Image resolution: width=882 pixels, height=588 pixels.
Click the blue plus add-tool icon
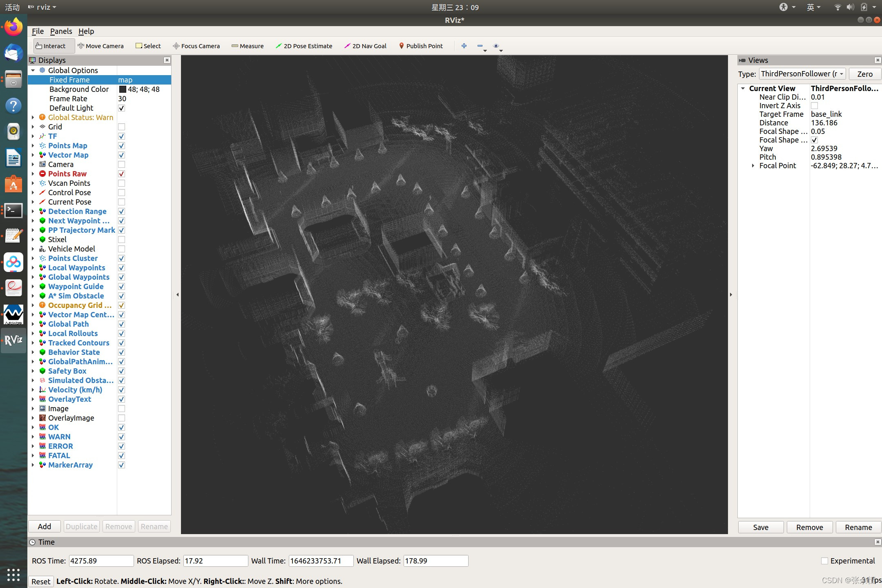464,46
